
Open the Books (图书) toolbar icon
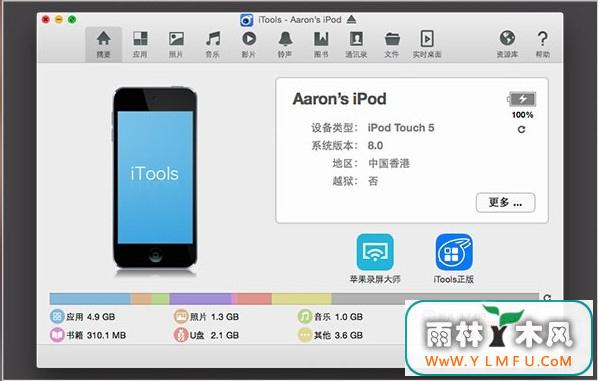click(321, 44)
